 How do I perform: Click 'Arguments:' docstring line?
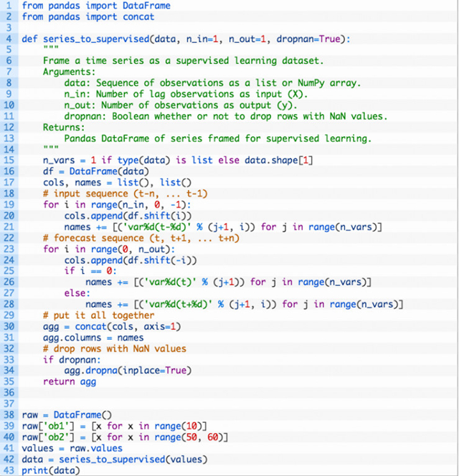(69, 72)
